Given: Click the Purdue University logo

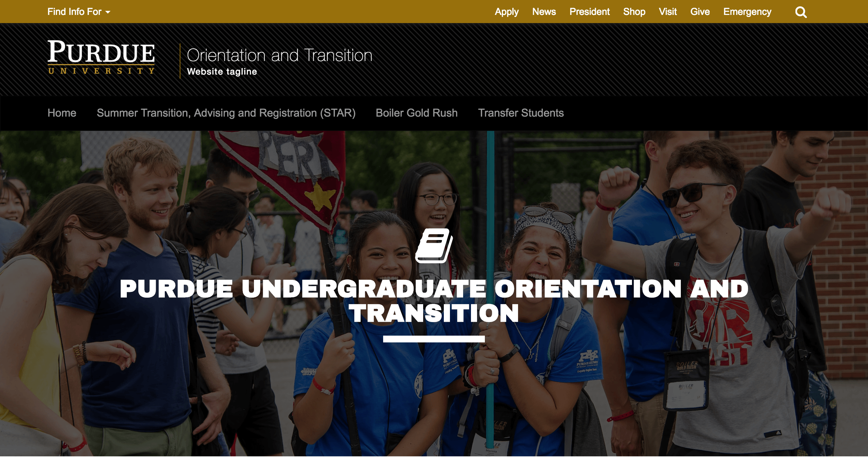Looking at the screenshot, I should pos(101,57).
